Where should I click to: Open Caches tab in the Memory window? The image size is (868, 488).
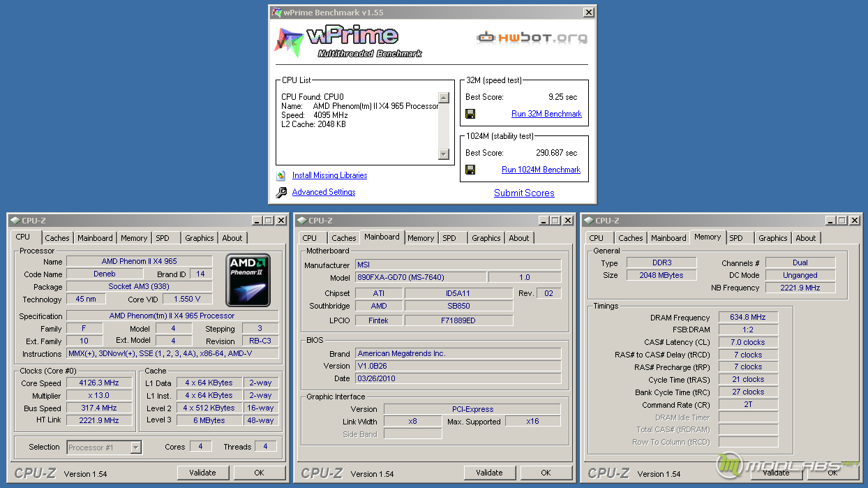tap(631, 238)
